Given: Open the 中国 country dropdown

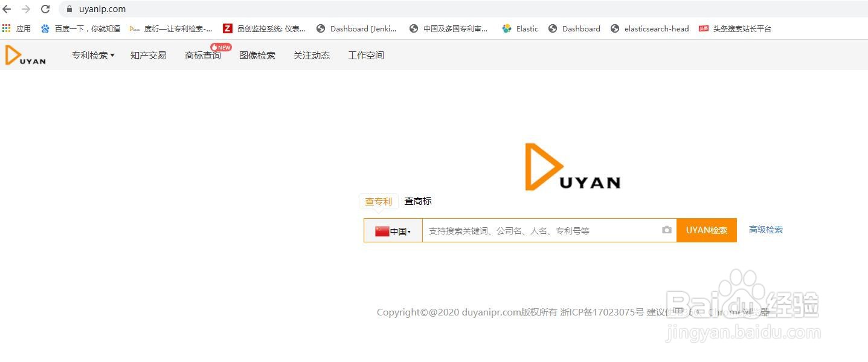Looking at the screenshot, I should click(393, 230).
